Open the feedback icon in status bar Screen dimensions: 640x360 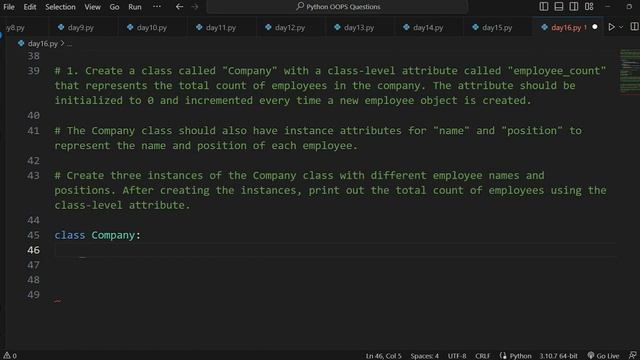point(632,356)
